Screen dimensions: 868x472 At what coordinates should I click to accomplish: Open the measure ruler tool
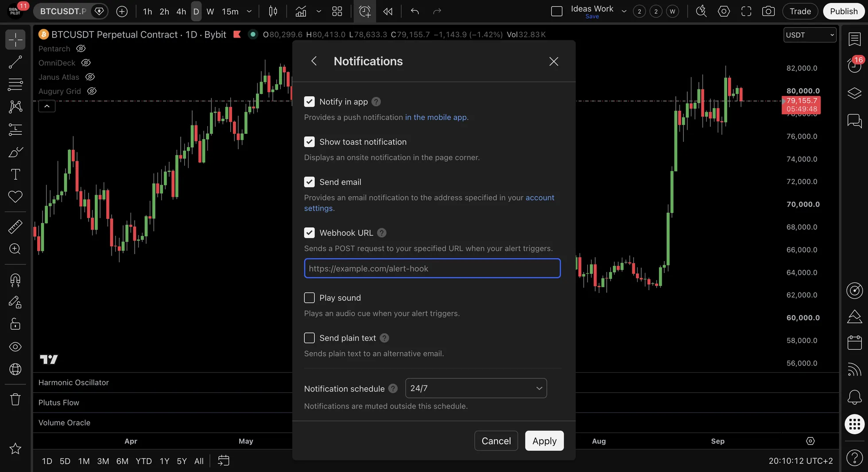(15, 226)
